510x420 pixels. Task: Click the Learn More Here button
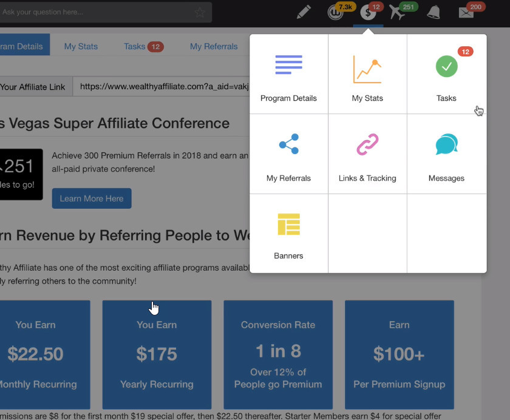(92, 198)
